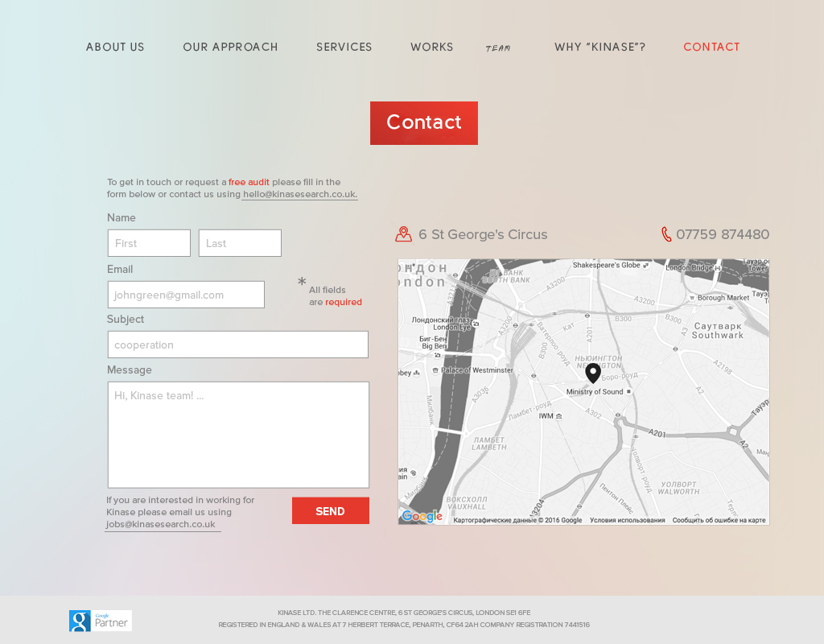This screenshot has height=644, width=824.
Task: Focus the Last name field
Action: pos(240,243)
